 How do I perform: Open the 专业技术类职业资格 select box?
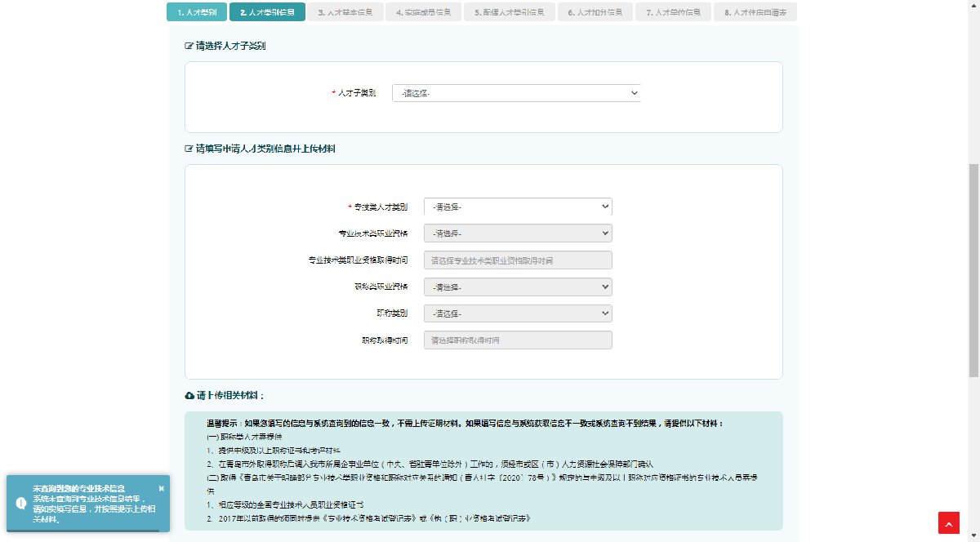click(518, 233)
